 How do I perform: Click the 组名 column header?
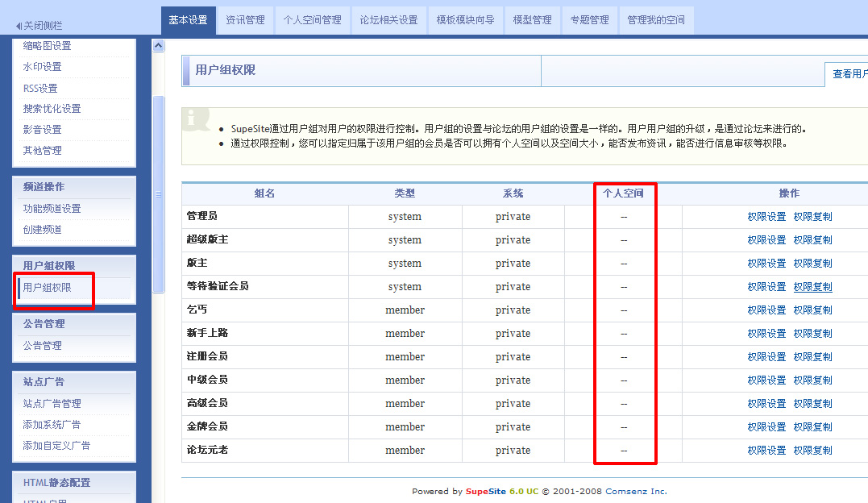click(264, 193)
